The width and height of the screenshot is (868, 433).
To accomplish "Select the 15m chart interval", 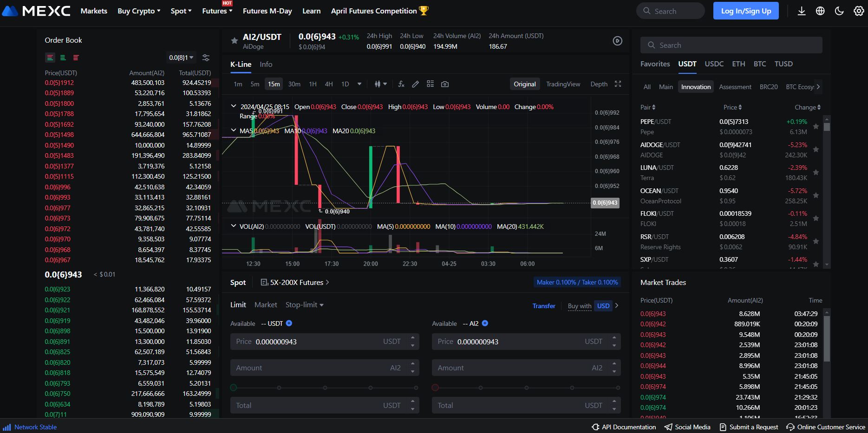I will pos(274,84).
